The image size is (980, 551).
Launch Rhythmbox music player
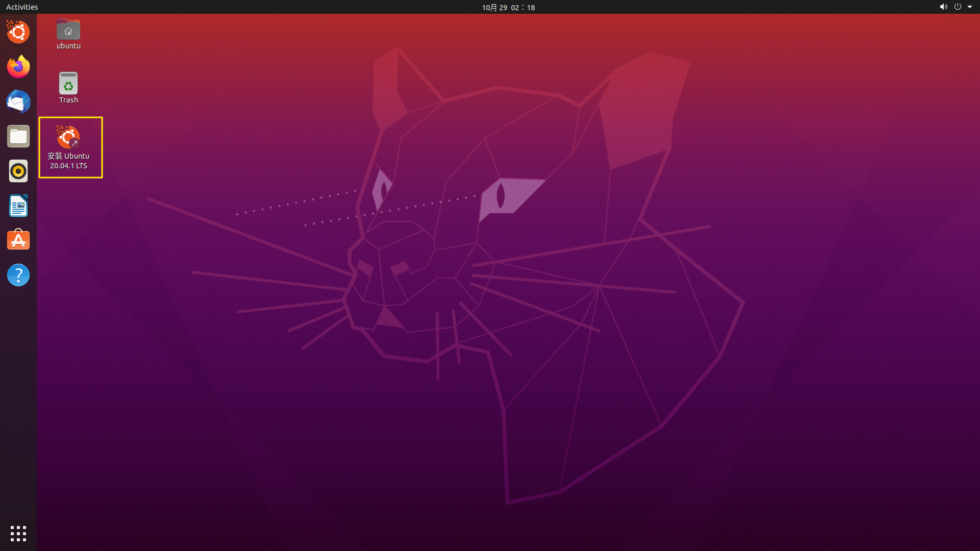(18, 171)
